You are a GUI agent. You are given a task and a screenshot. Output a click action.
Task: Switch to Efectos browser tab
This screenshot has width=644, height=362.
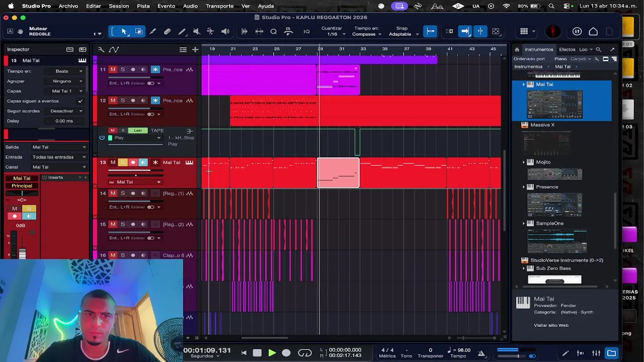point(567,49)
